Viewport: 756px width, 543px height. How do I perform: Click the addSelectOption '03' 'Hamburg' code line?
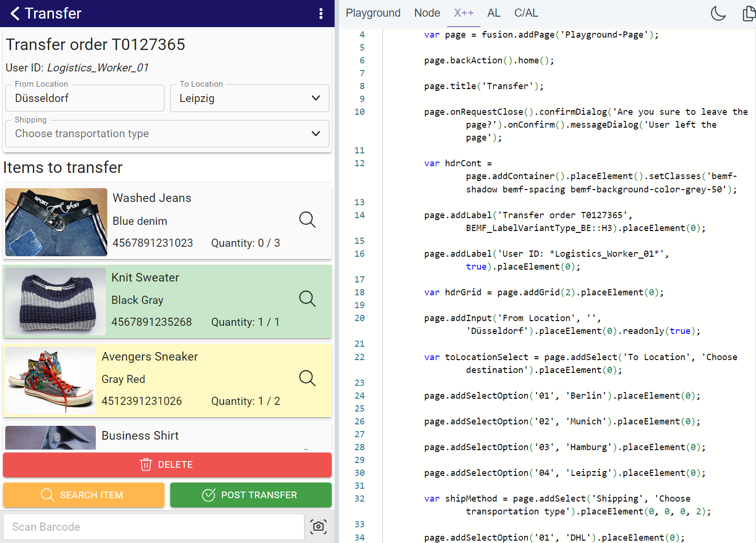pyautogui.click(x=565, y=447)
